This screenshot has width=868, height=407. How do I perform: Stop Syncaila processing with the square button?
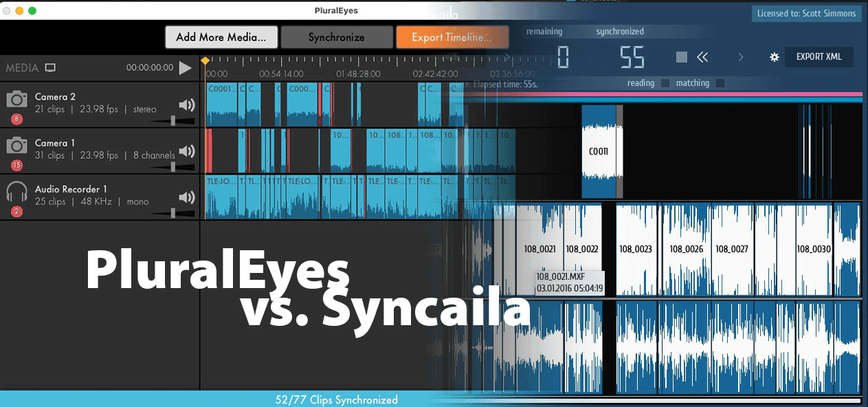(x=681, y=57)
